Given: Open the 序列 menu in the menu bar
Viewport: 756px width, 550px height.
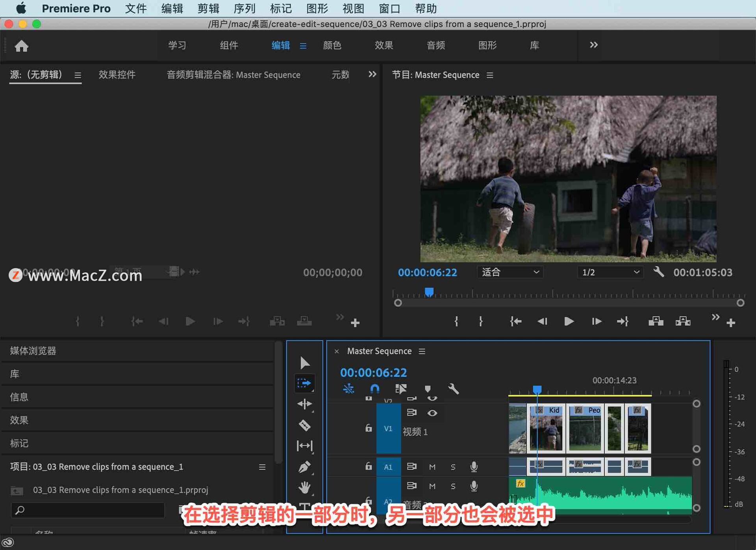Looking at the screenshot, I should coord(244,8).
